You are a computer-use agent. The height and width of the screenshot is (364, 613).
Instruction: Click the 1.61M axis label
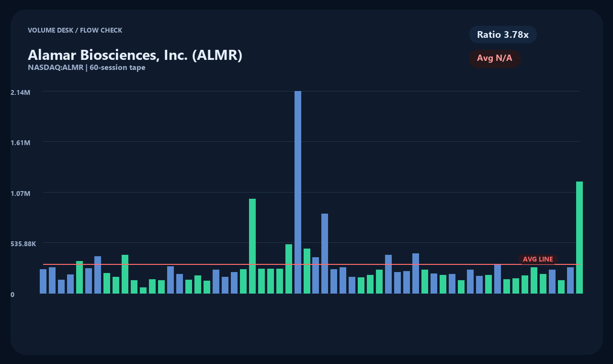(x=21, y=143)
